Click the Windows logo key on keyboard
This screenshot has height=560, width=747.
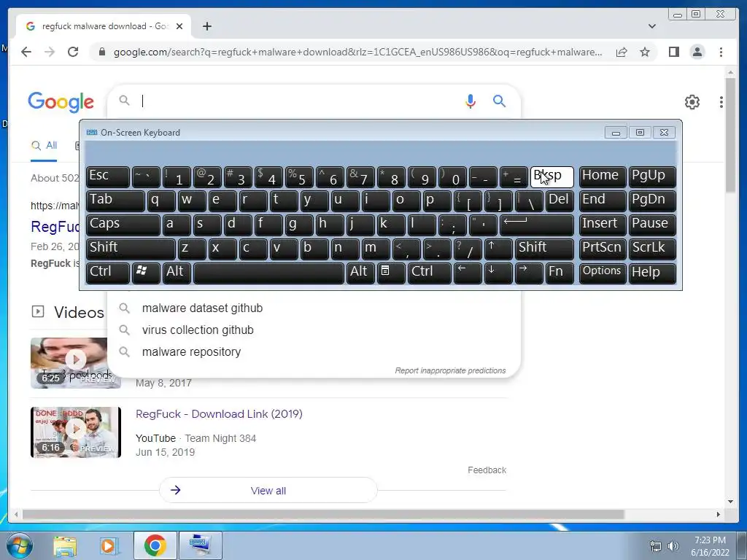tap(146, 273)
